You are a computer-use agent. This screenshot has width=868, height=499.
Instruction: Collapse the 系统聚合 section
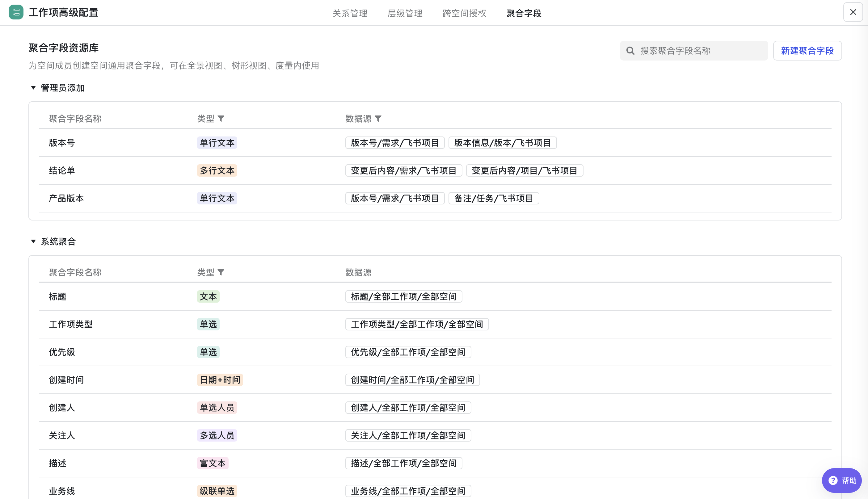(33, 241)
